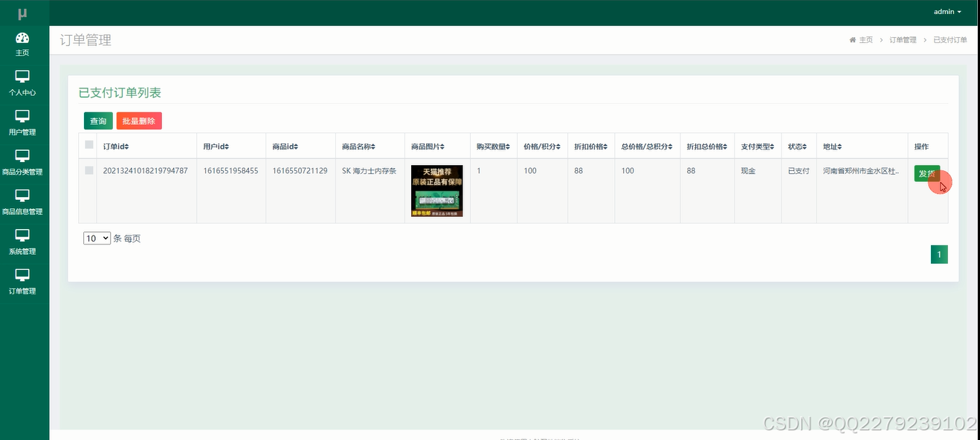This screenshot has height=440, width=980.
Task: Sort table by 折扣价格 column
Action: click(590, 146)
